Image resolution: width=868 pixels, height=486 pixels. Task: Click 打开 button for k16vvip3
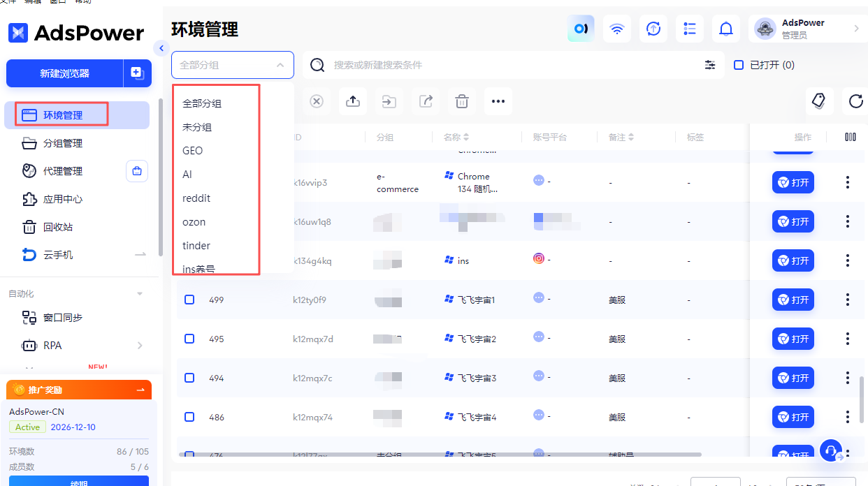[793, 182]
